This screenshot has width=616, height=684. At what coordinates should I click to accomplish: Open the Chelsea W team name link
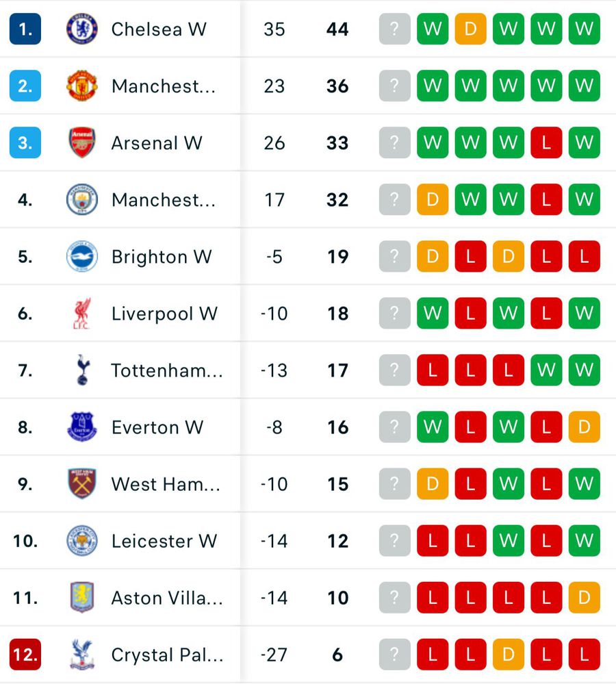[x=159, y=29]
